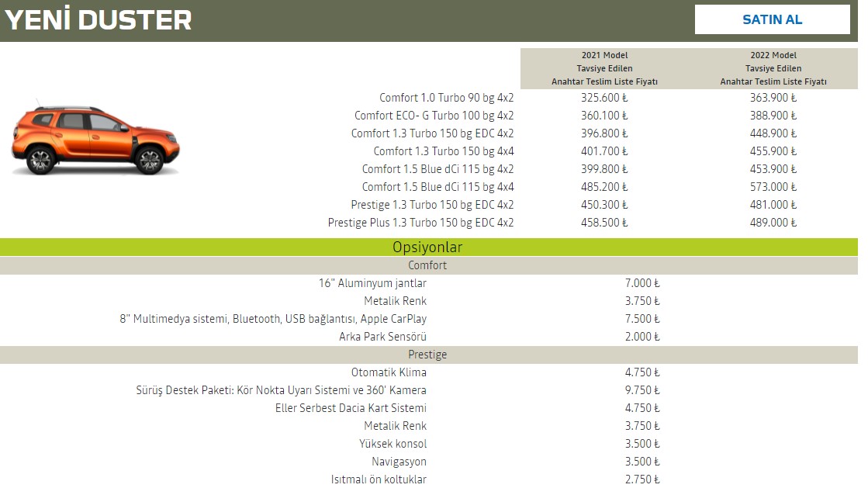Click the Otomatik Klima option

(389, 372)
